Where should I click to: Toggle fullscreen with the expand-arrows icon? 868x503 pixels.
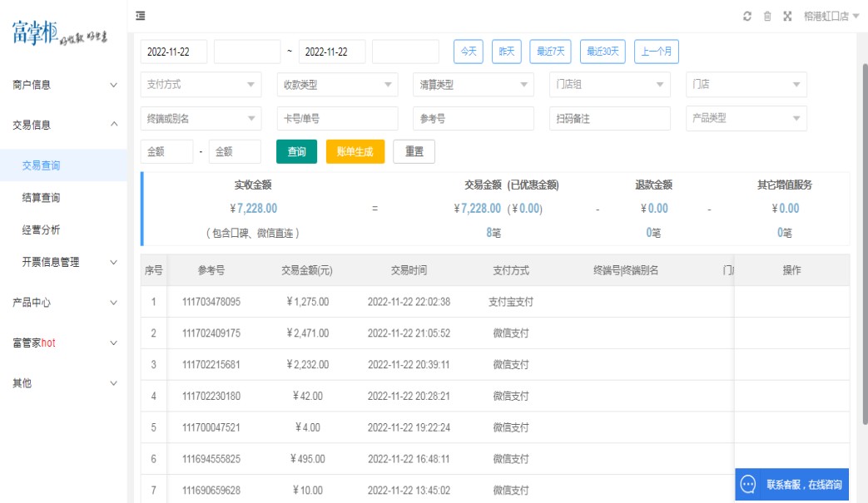(787, 17)
